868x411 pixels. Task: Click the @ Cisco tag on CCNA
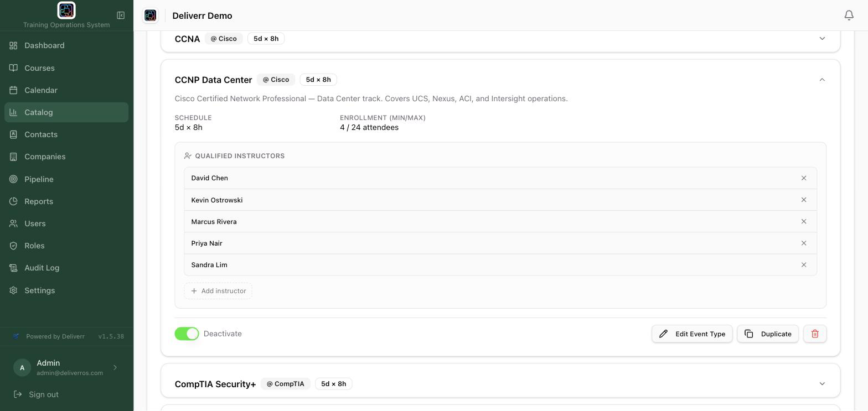pyautogui.click(x=224, y=39)
